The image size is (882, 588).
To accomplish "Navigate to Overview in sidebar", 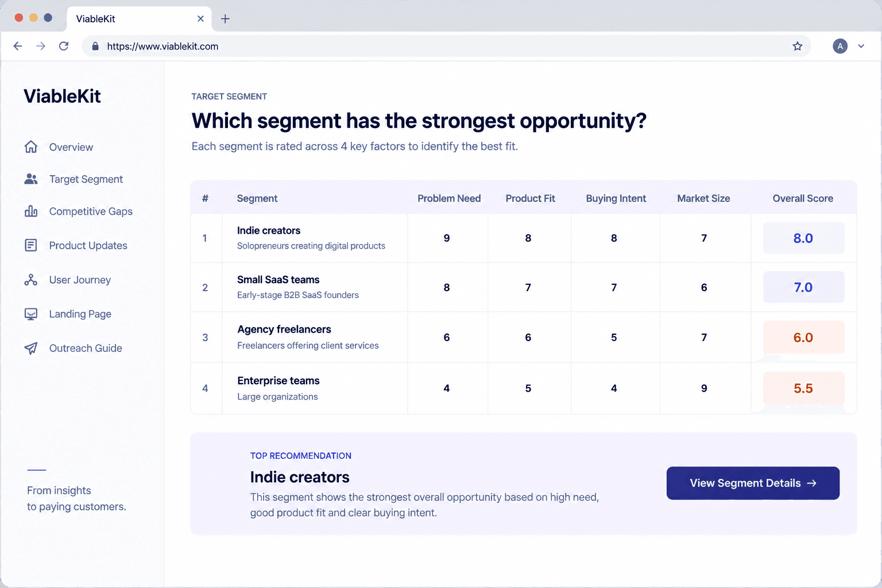I will point(71,147).
